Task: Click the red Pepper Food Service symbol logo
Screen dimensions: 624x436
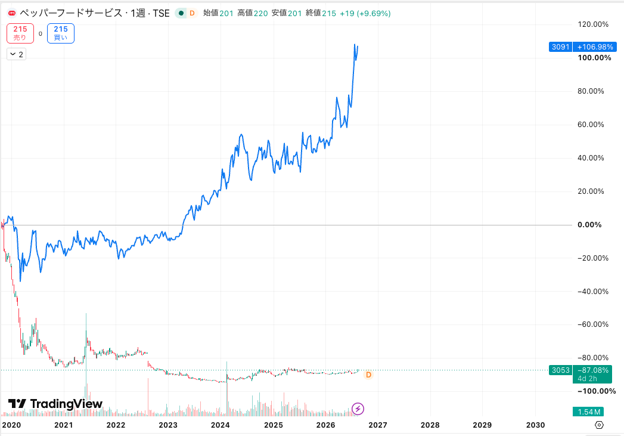Action: click(x=12, y=14)
